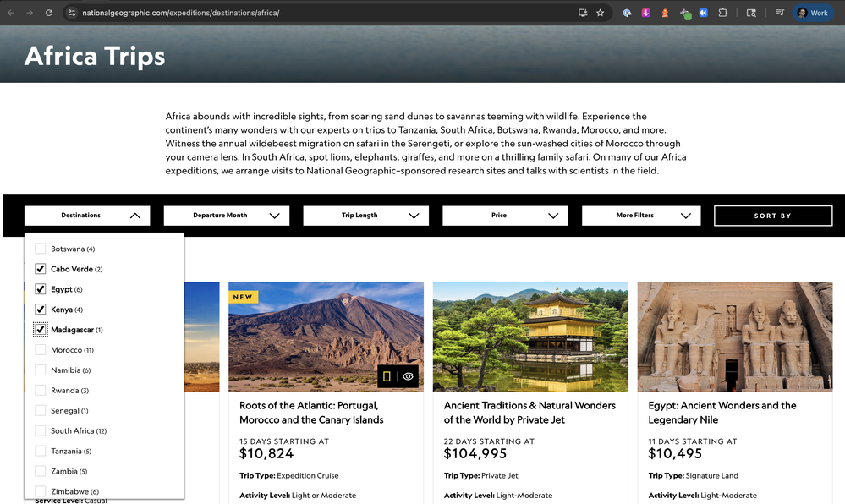Viewport: 845px width, 504px height.
Task: Check the Botswana destination checkbox
Action: point(40,249)
